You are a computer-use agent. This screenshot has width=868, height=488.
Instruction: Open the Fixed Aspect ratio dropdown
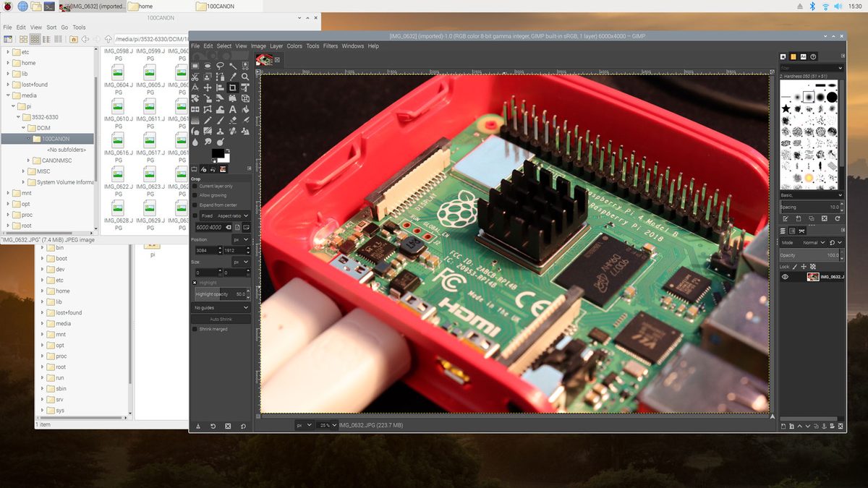click(x=225, y=215)
